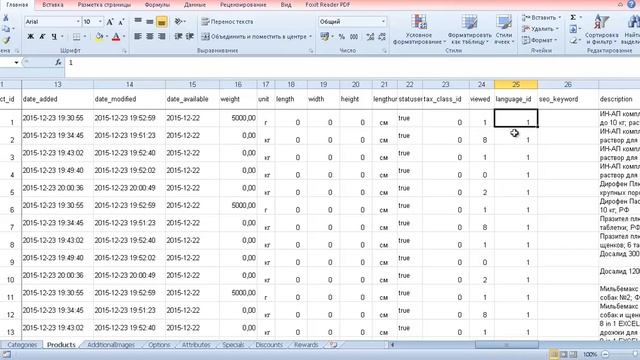The width and height of the screenshot is (640, 360).
Task: Minimize the ribbon with the caret icon
Action: click(620, 4)
